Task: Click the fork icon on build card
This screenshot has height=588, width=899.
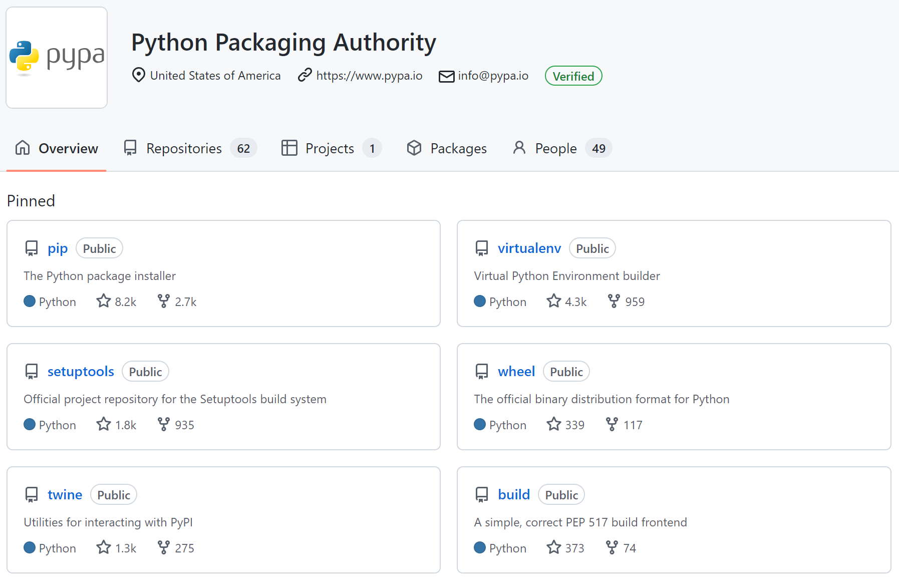Action: click(x=612, y=547)
